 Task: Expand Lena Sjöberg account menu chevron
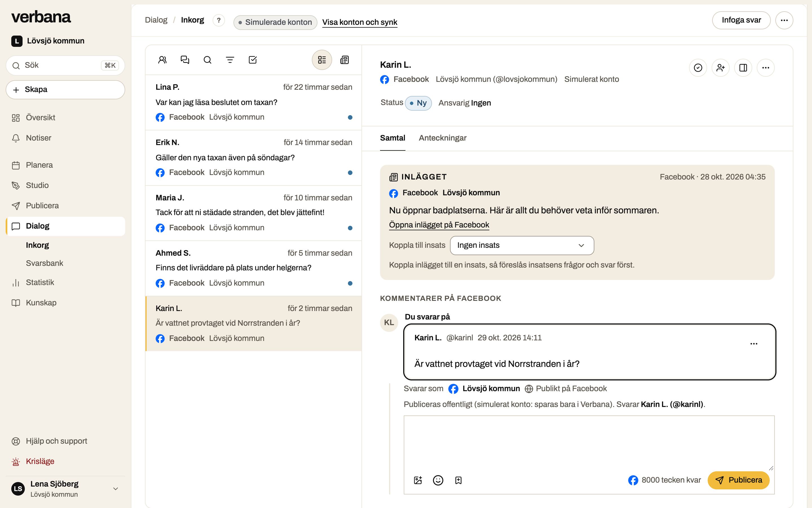pos(115,489)
